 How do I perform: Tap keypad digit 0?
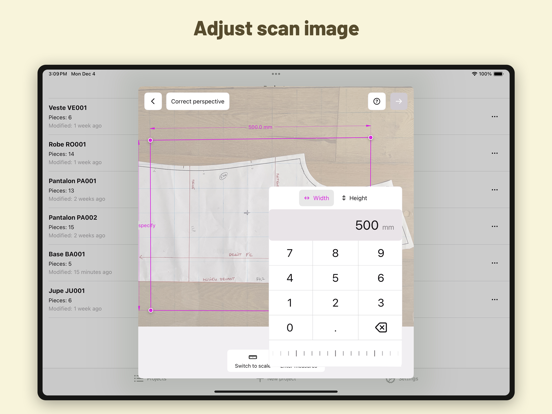pos(290,328)
